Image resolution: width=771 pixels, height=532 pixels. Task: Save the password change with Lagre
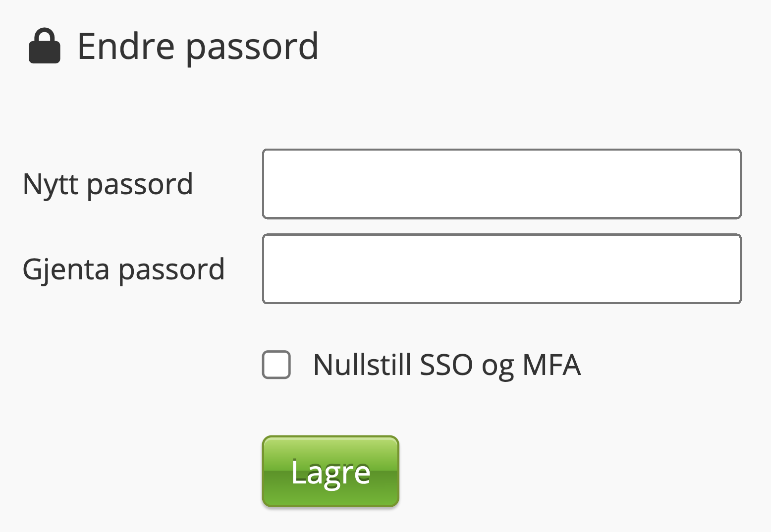pos(330,472)
